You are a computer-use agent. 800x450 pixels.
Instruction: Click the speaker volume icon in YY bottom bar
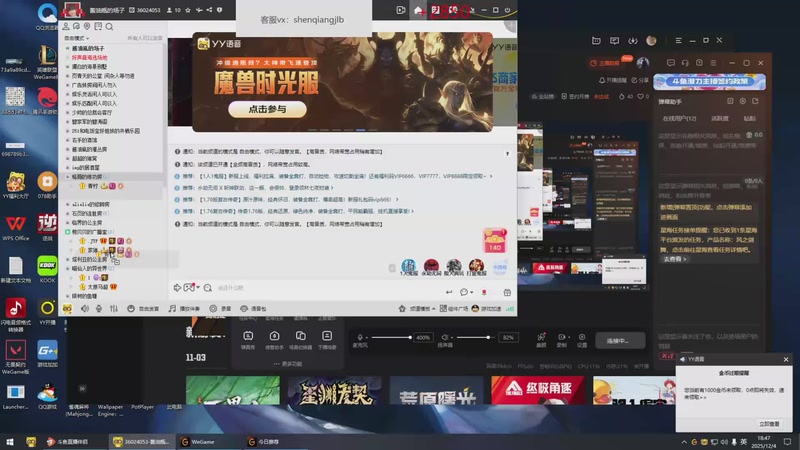click(x=85, y=309)
